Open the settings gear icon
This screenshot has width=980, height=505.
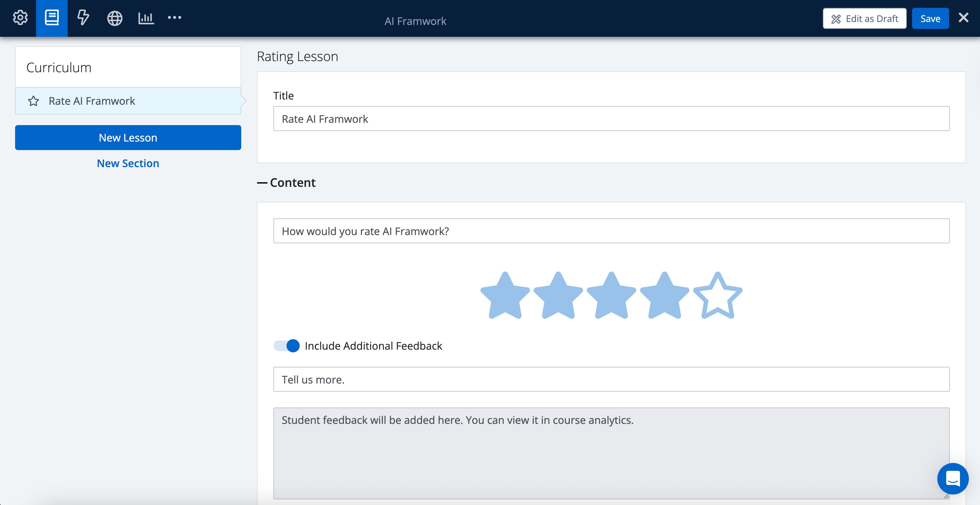tap(20, 18)
